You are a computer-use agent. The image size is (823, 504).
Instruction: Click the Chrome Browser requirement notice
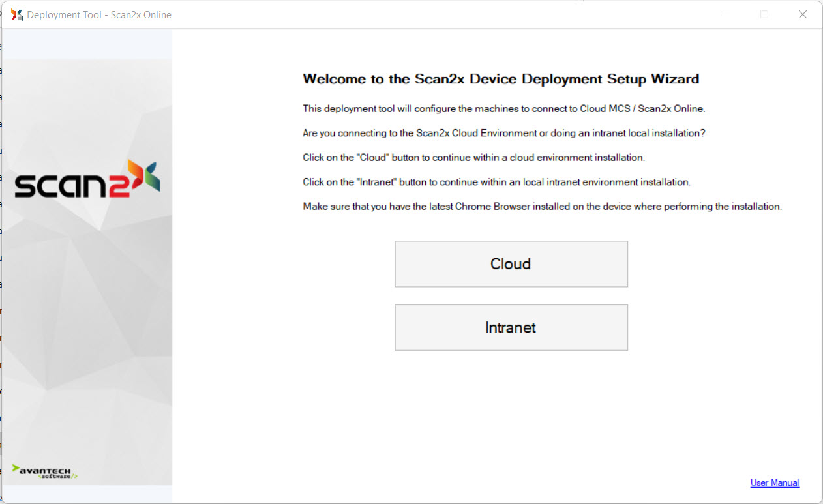coord(542,207)
